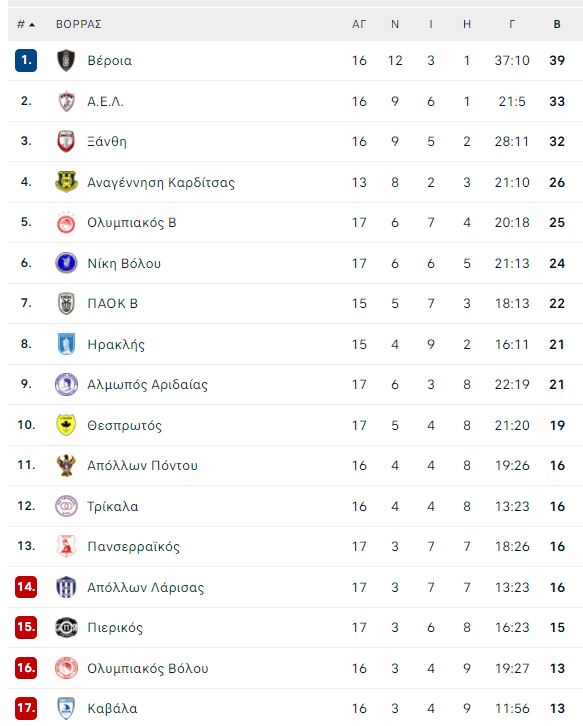Click the blue 1. promotion position badge
The height and width of the screenshot is (726, 583).
26,61
